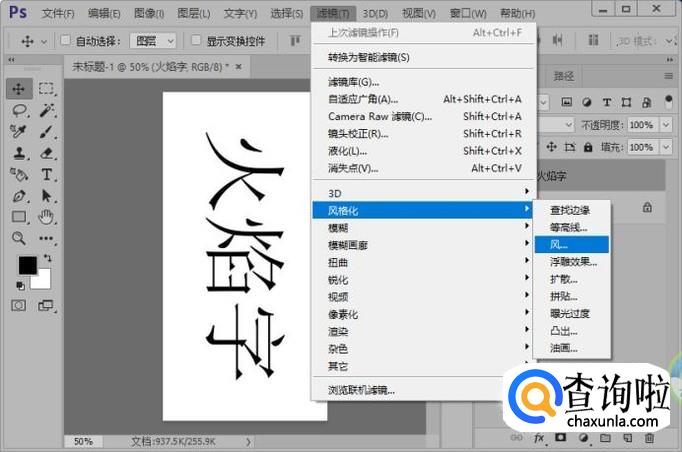Expand the 模糊画廊 submenu
The height and width of the screenshot is (452, 682).
tap(423, 245)
